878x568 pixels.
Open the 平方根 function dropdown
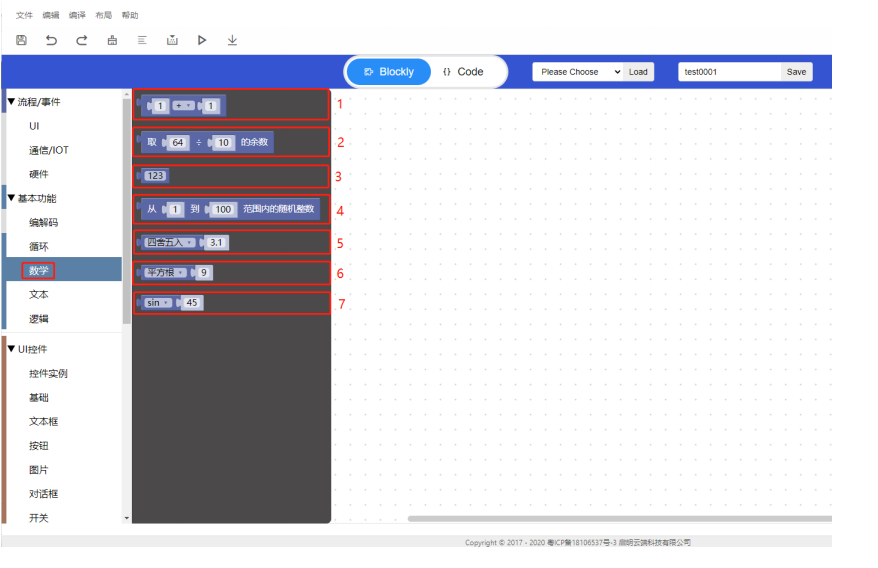click(x=165, y=272)
